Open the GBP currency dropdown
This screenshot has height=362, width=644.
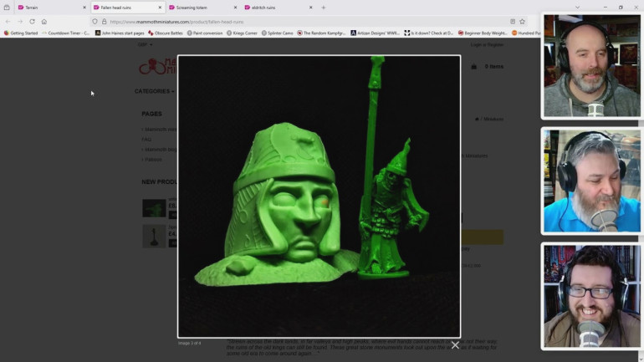(x=144, y=45)
